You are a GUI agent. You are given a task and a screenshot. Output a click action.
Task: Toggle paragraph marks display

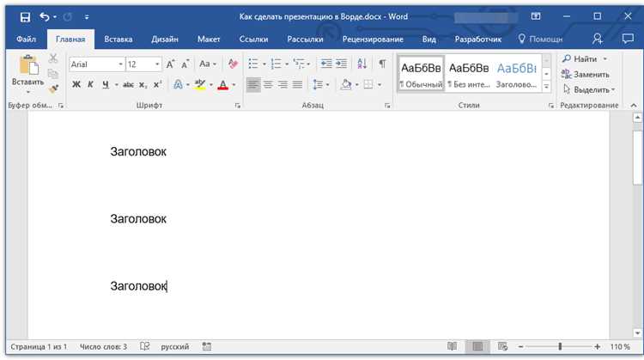tap(382, 64)
